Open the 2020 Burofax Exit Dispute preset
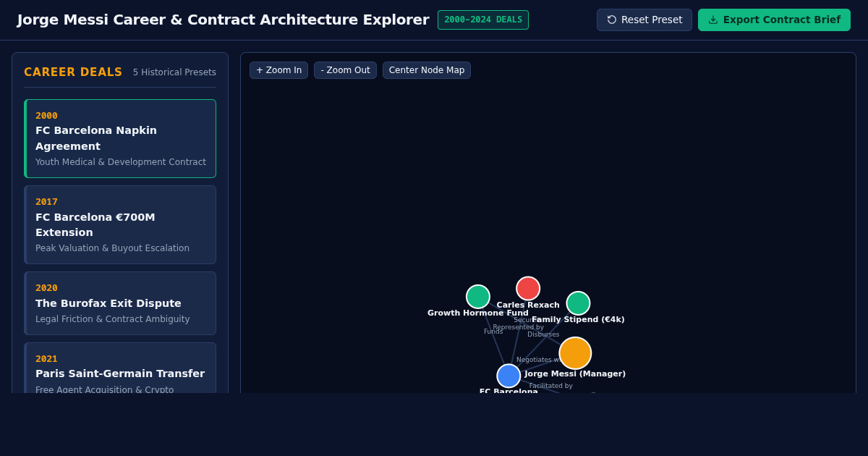 [120, 303]
